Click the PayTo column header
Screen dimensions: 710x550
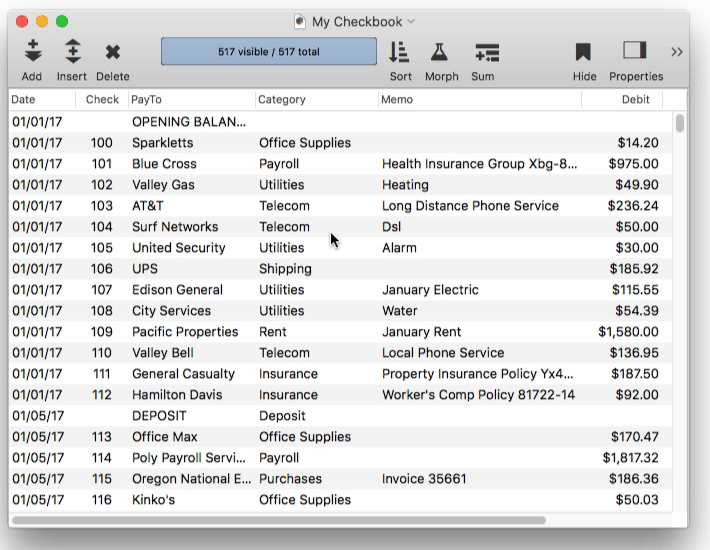146,99
